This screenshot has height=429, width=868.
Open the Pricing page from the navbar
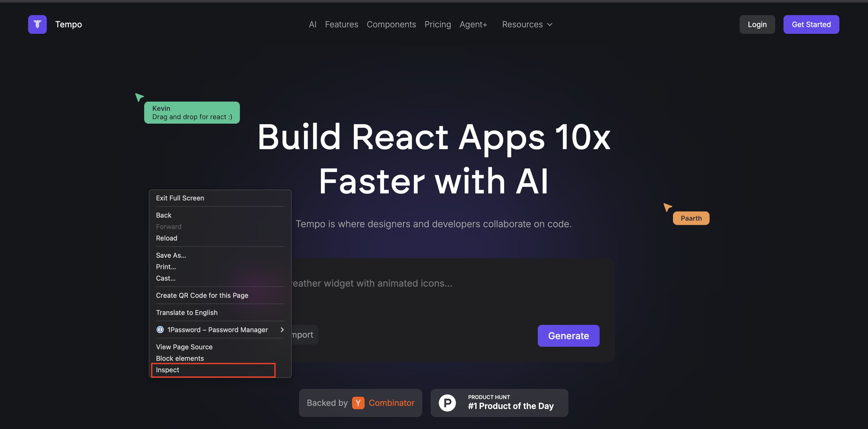pyautogui.click(x=438, y=24)
